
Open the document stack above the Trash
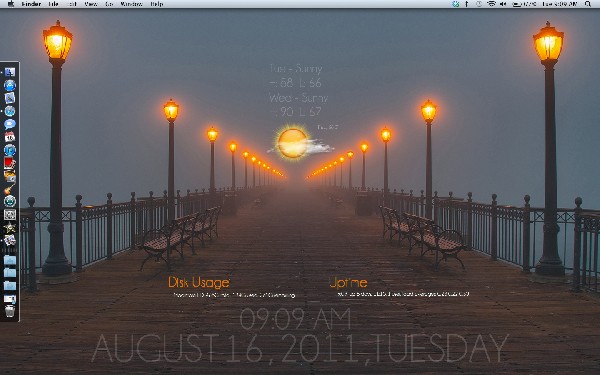click(x=10, y=298)
